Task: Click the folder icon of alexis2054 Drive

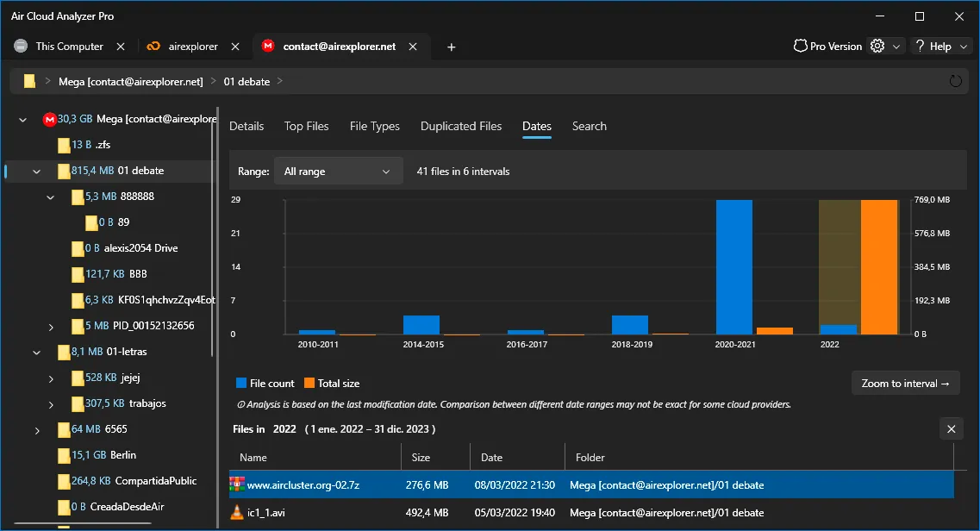Action: [78, 248]
